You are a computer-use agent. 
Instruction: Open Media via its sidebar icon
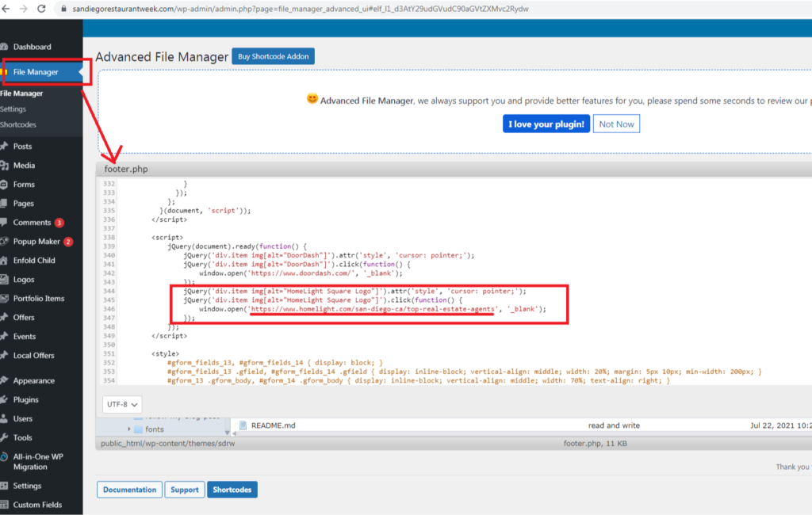(6, 166)
